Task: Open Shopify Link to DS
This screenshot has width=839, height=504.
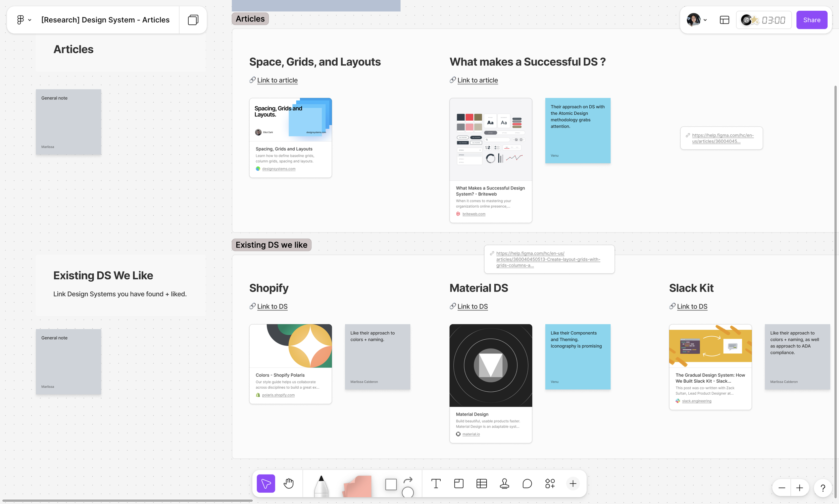Action: [x=272, y=306]
